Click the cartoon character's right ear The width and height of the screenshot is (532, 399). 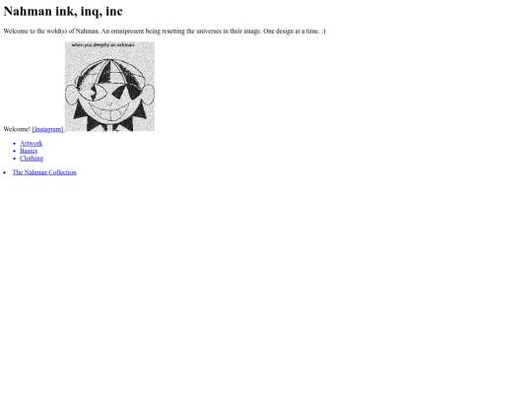[x=149, y=94]
